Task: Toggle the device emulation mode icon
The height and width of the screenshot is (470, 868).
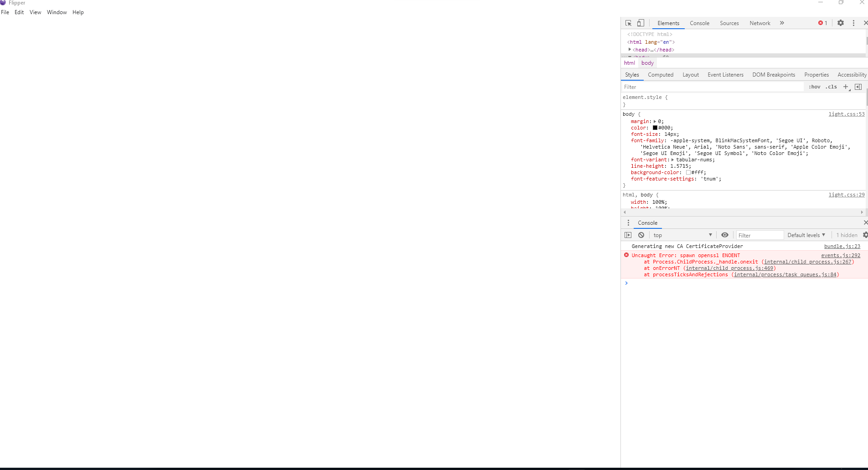Action: tap(641, 23)
